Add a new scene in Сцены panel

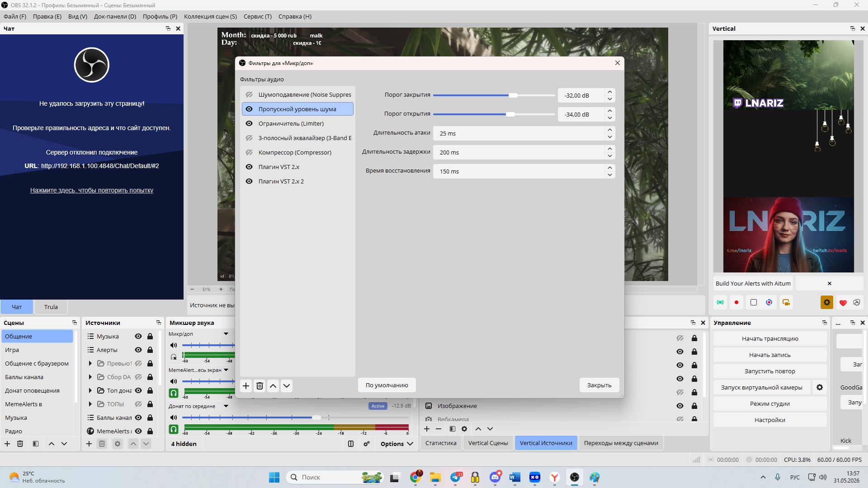7,444
